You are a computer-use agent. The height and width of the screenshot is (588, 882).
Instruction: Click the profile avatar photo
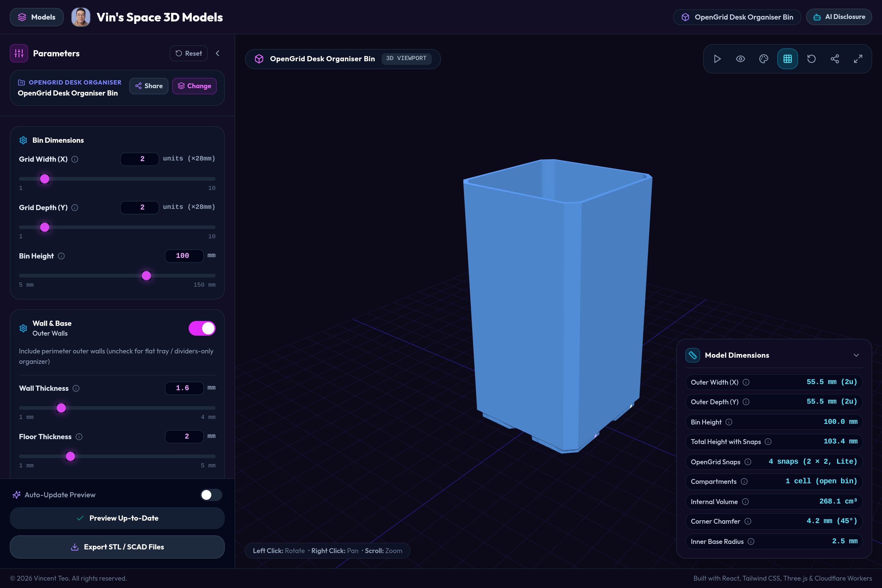(81, 17)
